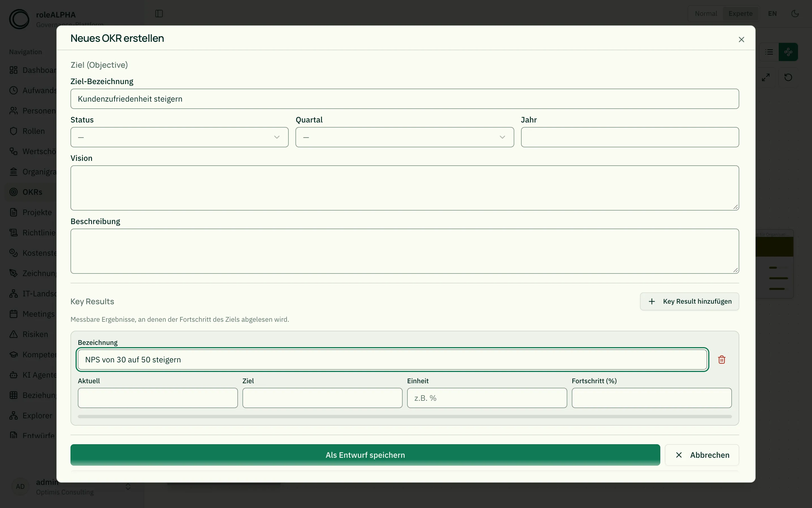The width and height of the screenshot is (812, 508).
Task: Open the Quartal dropdown
Action: pos(405,137)
